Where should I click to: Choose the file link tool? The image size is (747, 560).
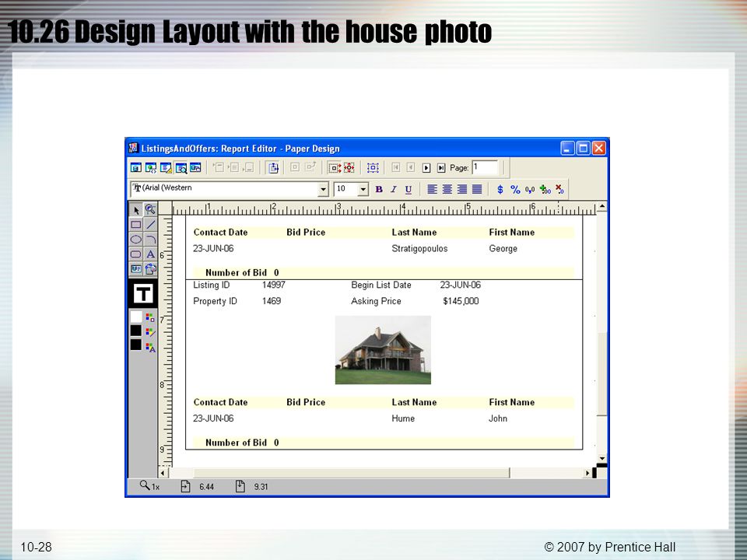click(x=150, y=268)
